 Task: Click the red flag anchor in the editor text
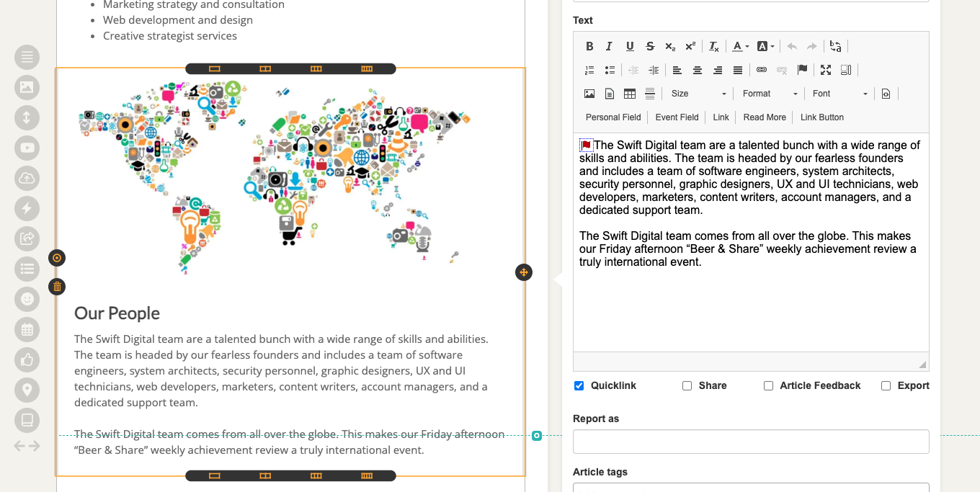(x=586, y=145)
